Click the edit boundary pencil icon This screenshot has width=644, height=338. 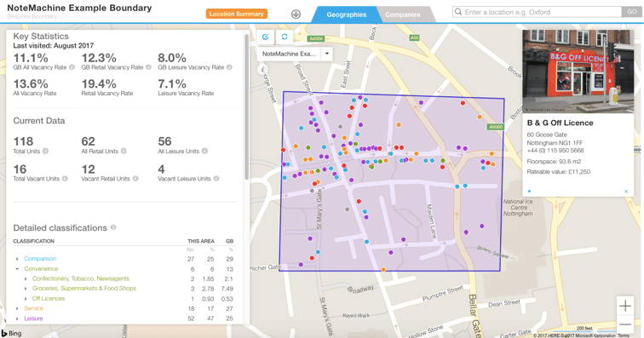click(x=265, y=37)
